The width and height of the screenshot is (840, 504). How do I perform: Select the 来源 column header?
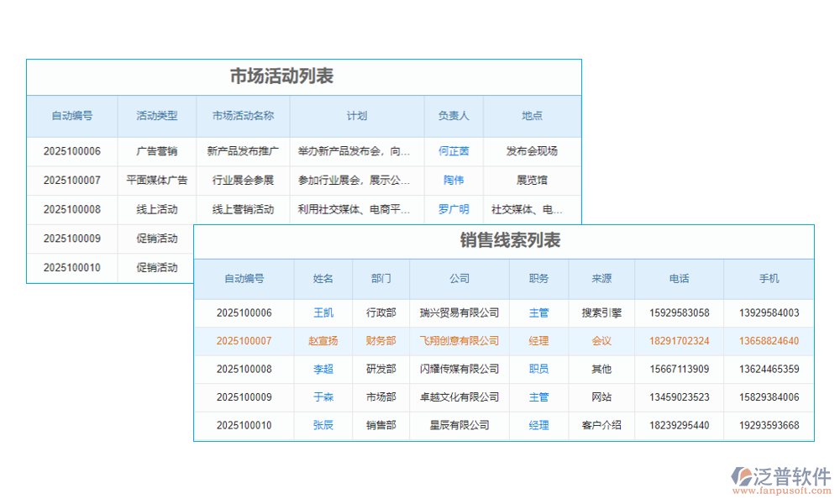(601, 278)
